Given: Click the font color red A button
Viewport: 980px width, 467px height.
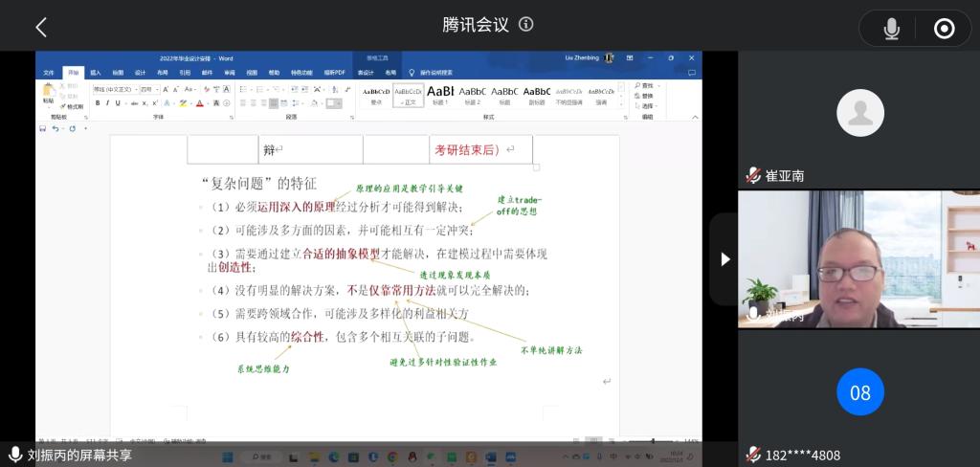Looking at the screenshot, I should coord(200,103).
